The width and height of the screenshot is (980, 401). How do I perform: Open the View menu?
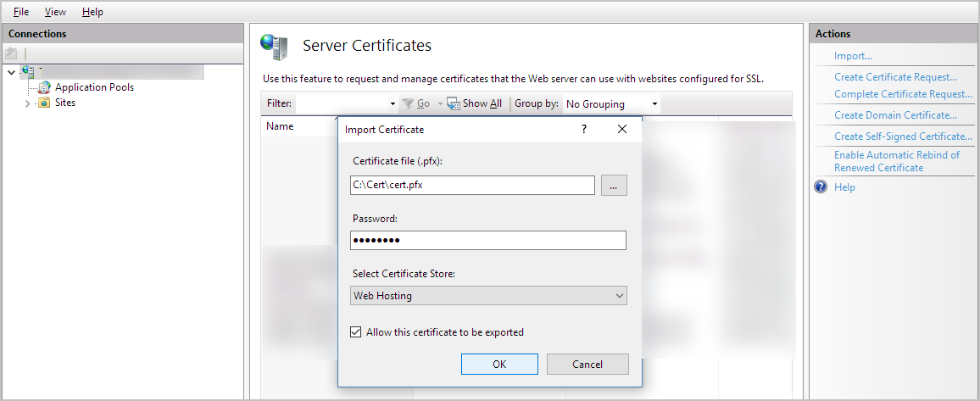click(55, 12)
